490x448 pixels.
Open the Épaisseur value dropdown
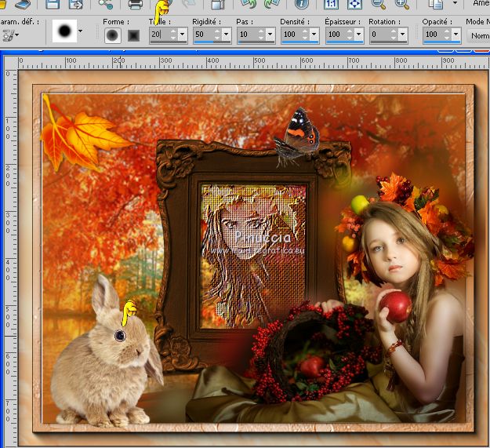(x=359, y=34)
